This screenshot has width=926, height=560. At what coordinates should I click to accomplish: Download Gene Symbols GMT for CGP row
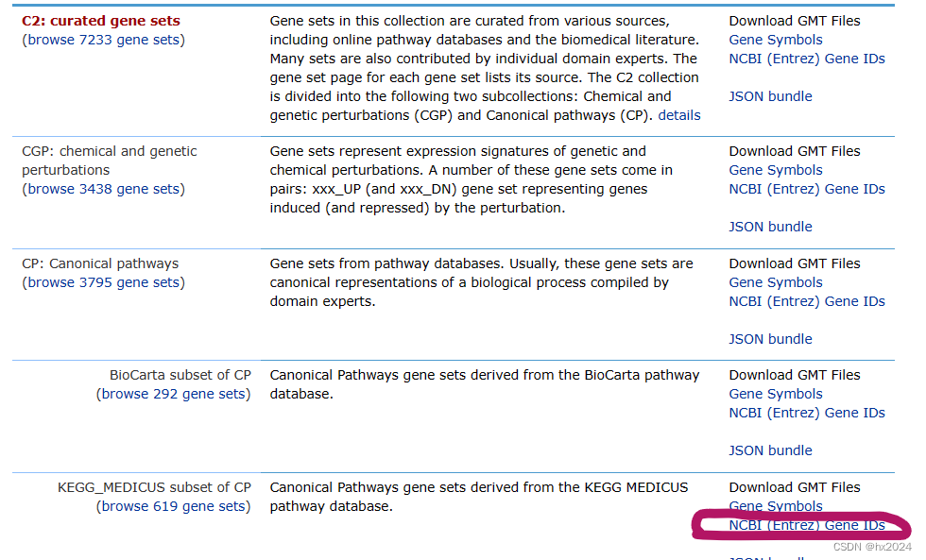pyautogui.click(x=776, y=170)
